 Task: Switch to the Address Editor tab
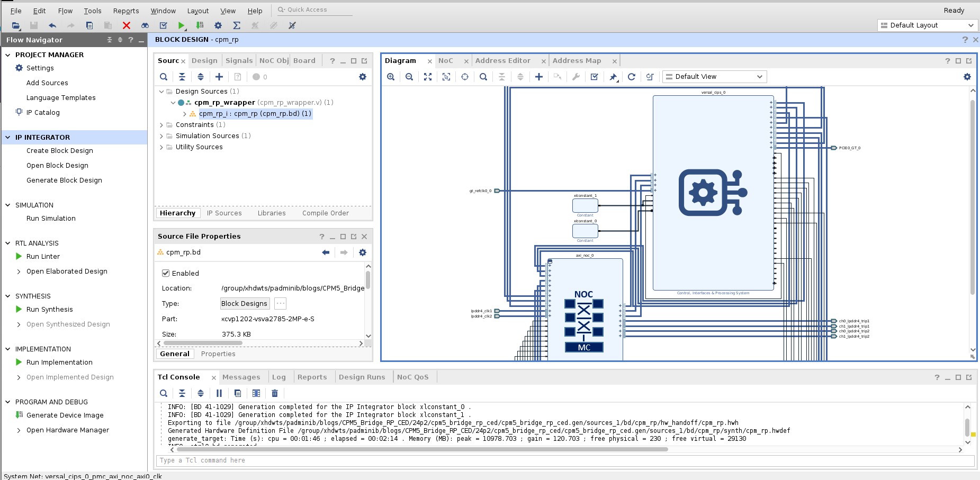tap(503, 60)
